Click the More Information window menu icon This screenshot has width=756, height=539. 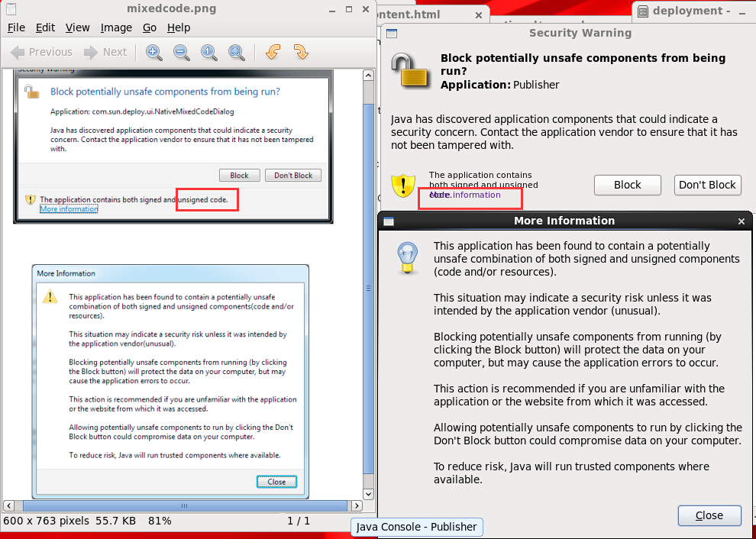389,221
